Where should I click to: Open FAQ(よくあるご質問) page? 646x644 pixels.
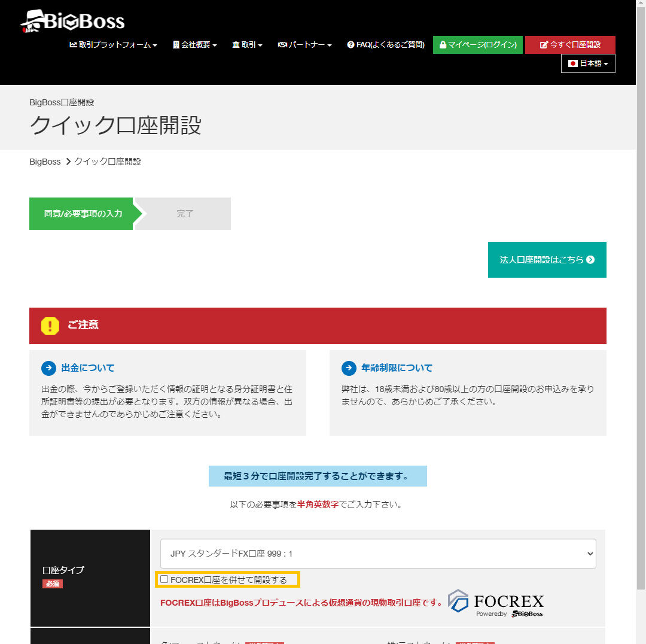coord(386,44)
